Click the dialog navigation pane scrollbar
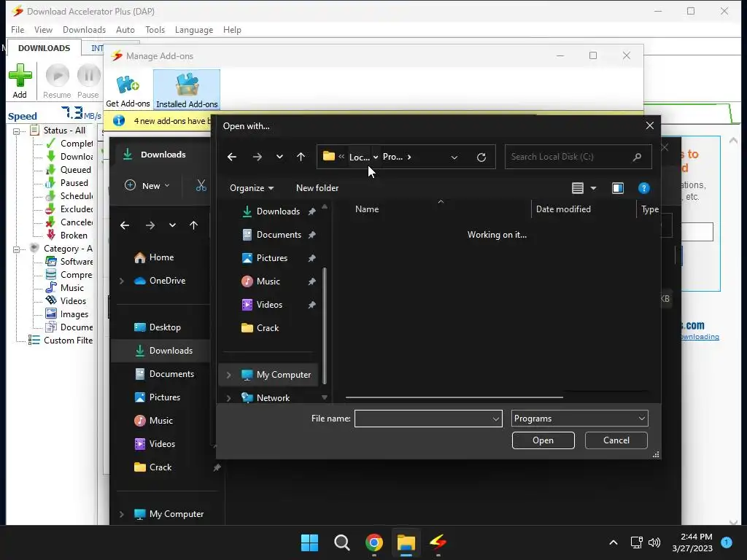This screenshot has height=560, width=747. [325, 325]
